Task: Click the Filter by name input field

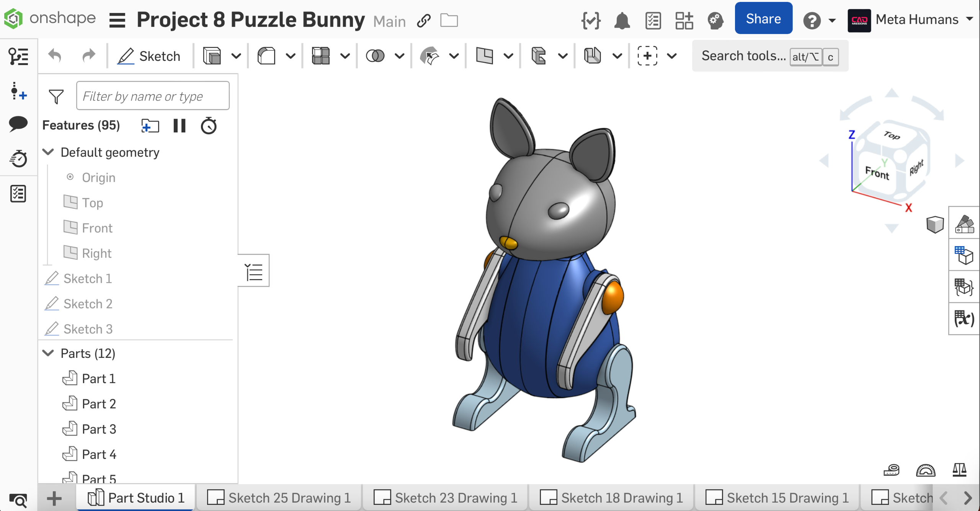Action: [153, 96]
